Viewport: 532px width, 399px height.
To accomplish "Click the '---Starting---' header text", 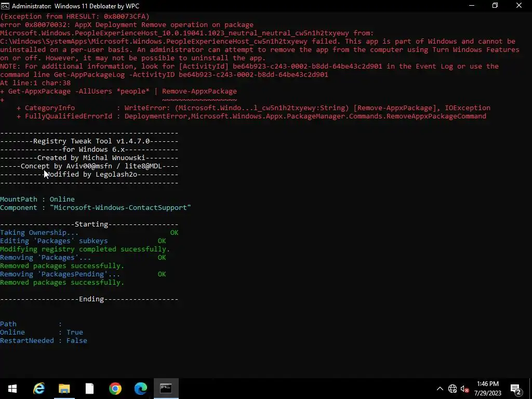I will (89, 224).
